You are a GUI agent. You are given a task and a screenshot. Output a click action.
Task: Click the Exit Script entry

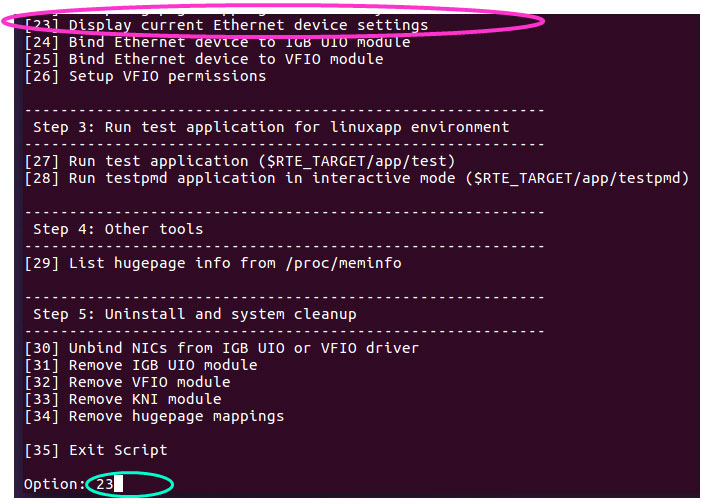tap(118, 450)
